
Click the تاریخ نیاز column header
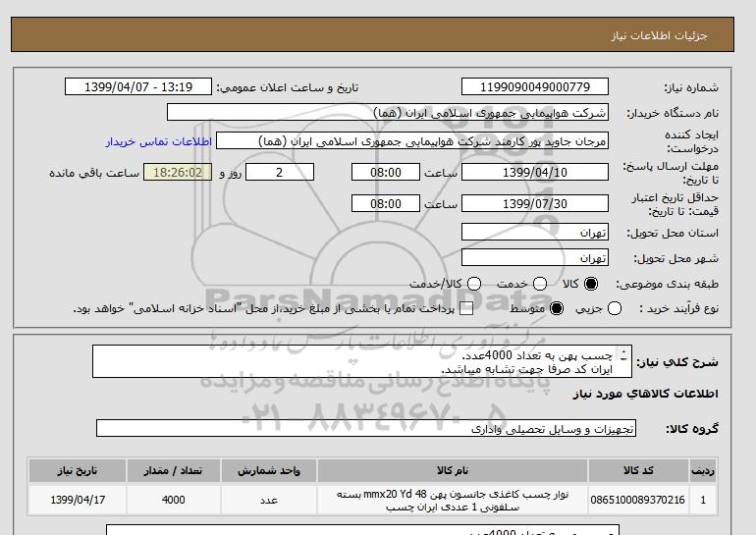tap(78, 470)
